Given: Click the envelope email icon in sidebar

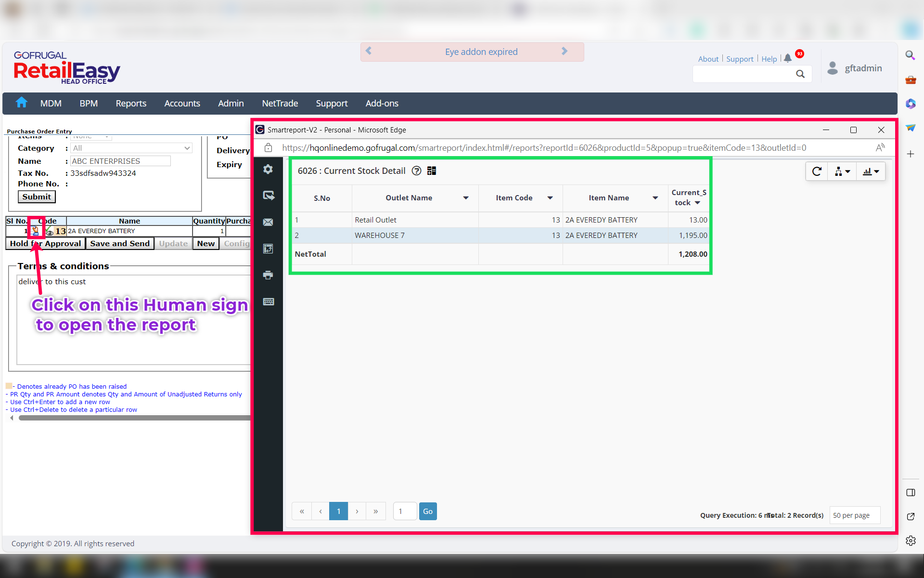Looking at the screenshot, I should tap(268, 222).
